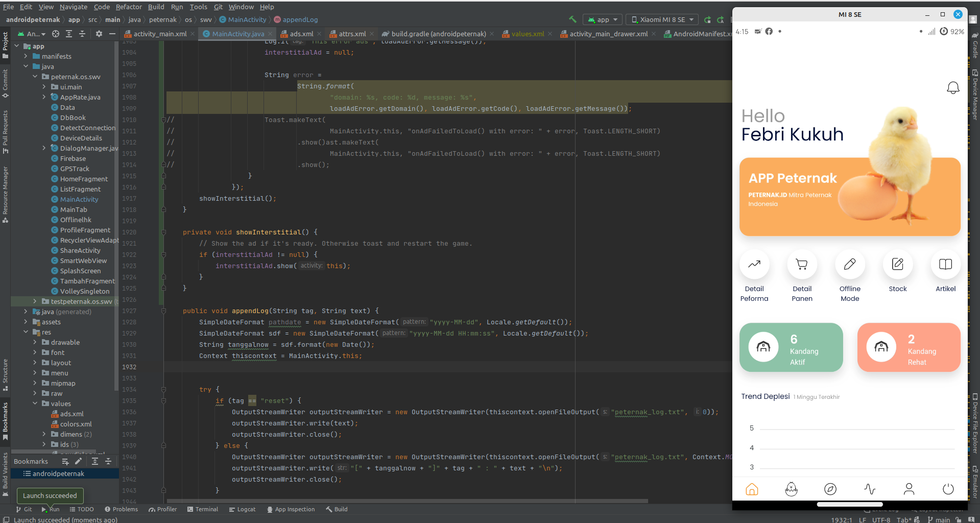Click the Launch succeeded notification popup

50,495
